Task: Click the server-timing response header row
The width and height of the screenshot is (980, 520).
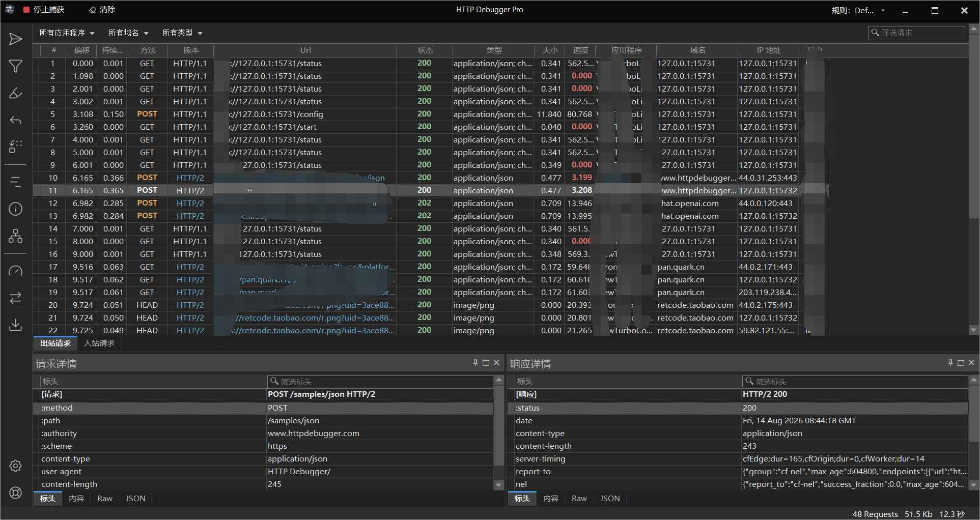Action: 738,459
